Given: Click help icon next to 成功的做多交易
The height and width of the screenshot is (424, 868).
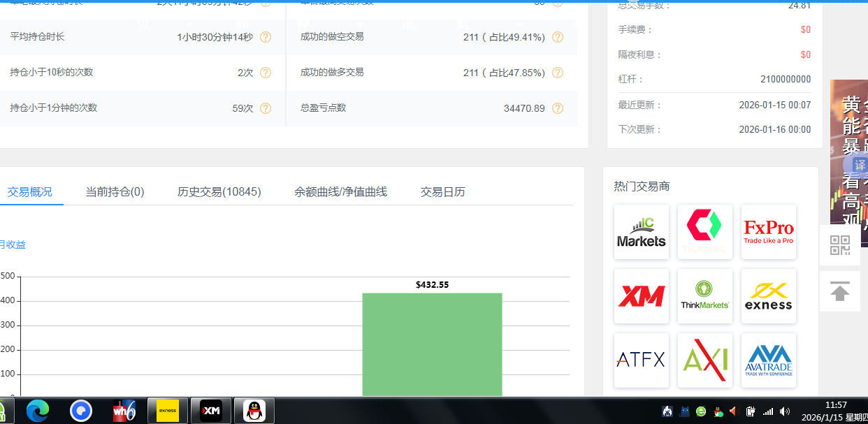Looking at the screenshot, I should tap(557, 73).
